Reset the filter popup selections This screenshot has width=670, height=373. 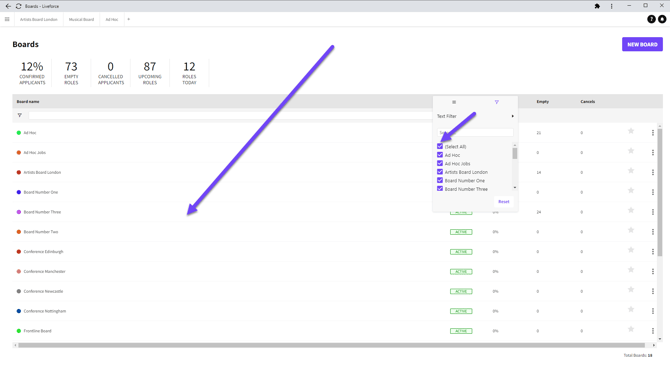[x=503, y=202]
